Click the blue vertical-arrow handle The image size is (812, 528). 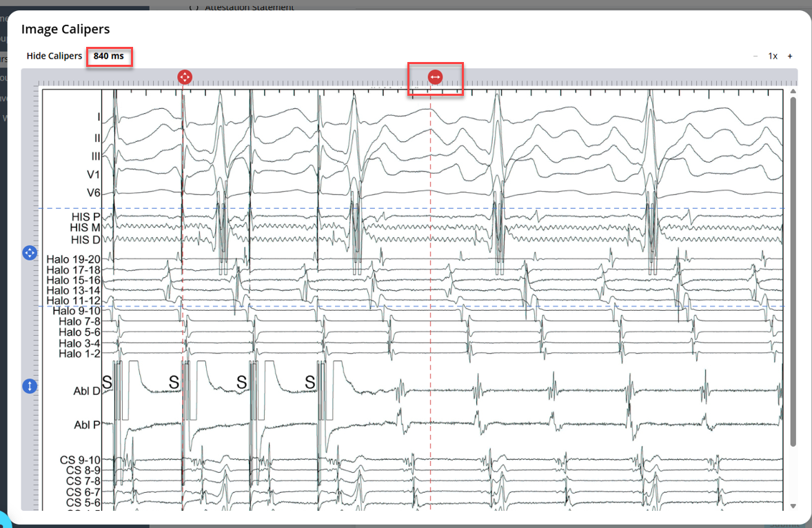tap(30, 386)
